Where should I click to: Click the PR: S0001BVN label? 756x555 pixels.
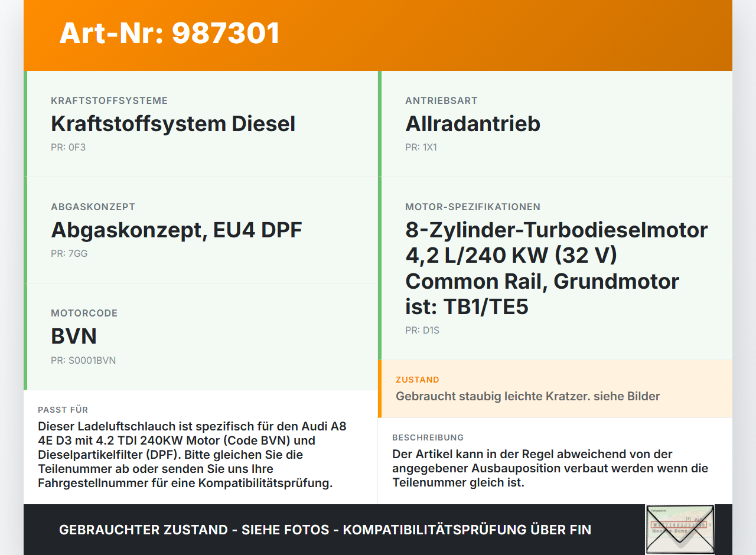83,360
